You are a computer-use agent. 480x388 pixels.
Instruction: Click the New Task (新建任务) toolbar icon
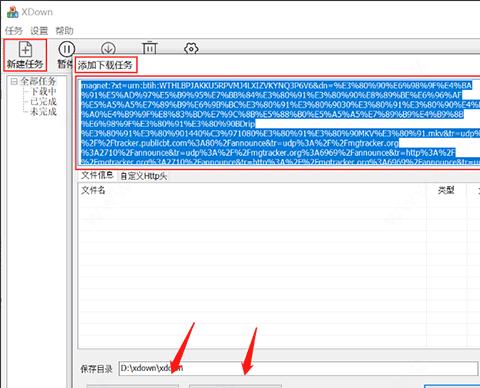[25, 55]
